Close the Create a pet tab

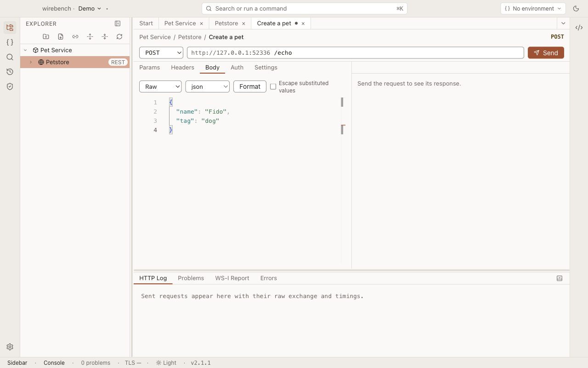(x=303, y=23)
